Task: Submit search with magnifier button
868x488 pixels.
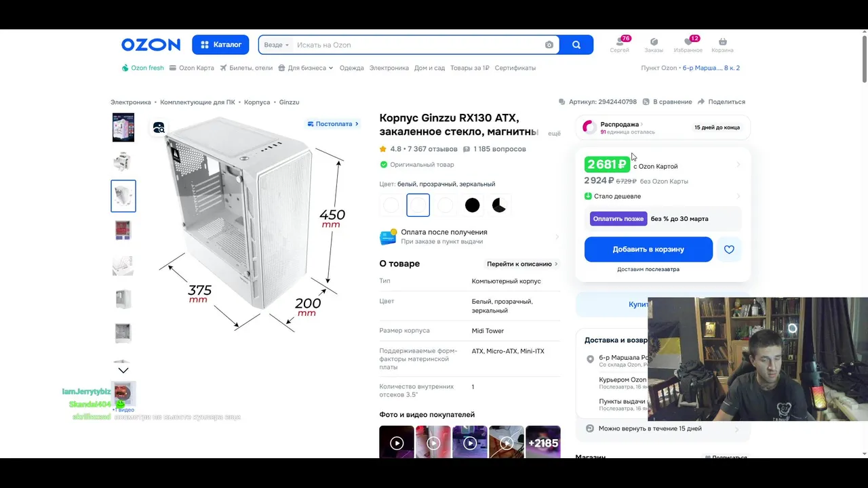Action: (x=576, y=45)
